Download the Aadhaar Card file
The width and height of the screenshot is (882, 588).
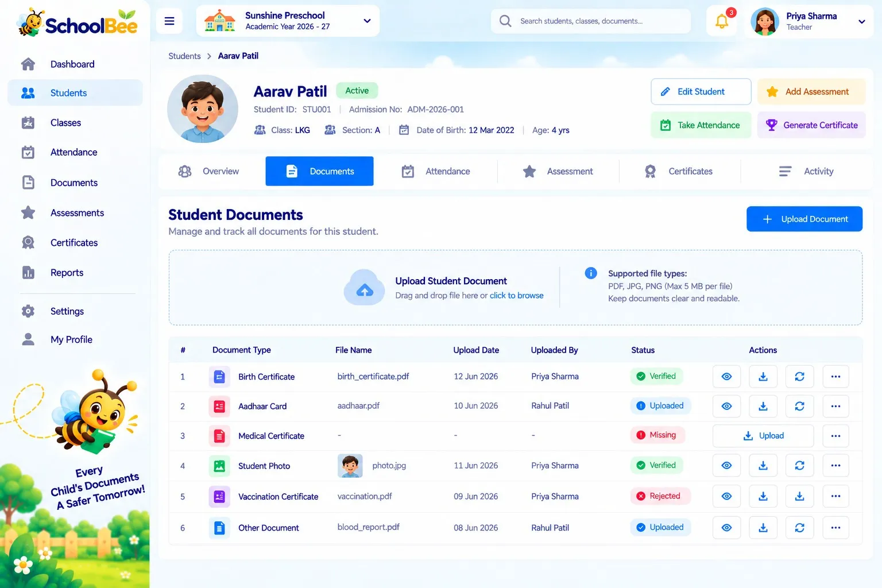click(763, 406)
